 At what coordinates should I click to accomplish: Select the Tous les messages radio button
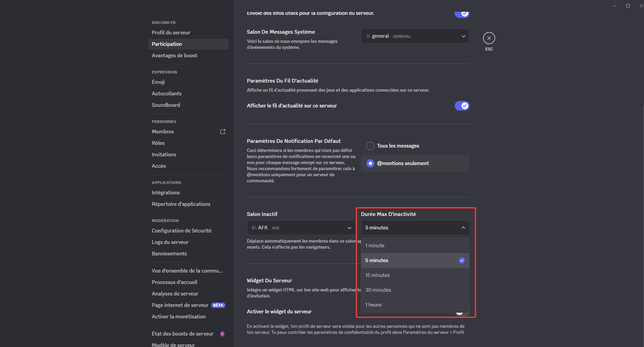coord(370,146)
